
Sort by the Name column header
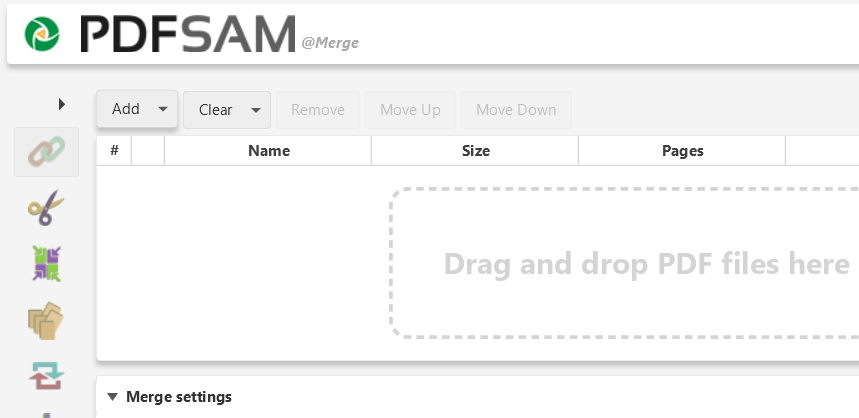[x=268, y=151]
